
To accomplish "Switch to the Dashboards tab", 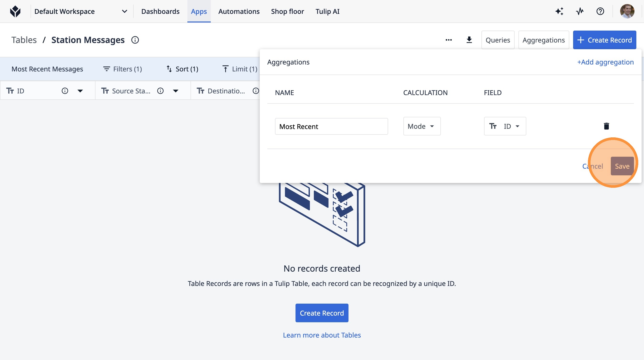I will point(160,11).
